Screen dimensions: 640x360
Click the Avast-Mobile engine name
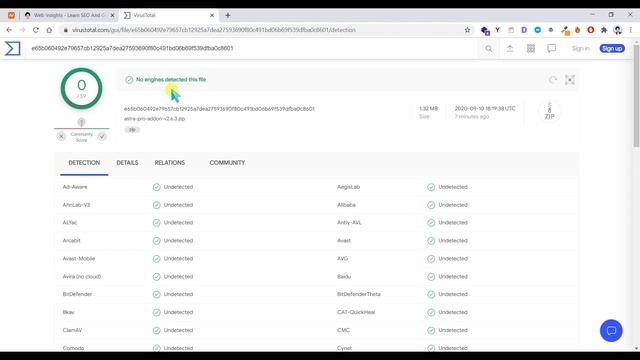(79, 258)
